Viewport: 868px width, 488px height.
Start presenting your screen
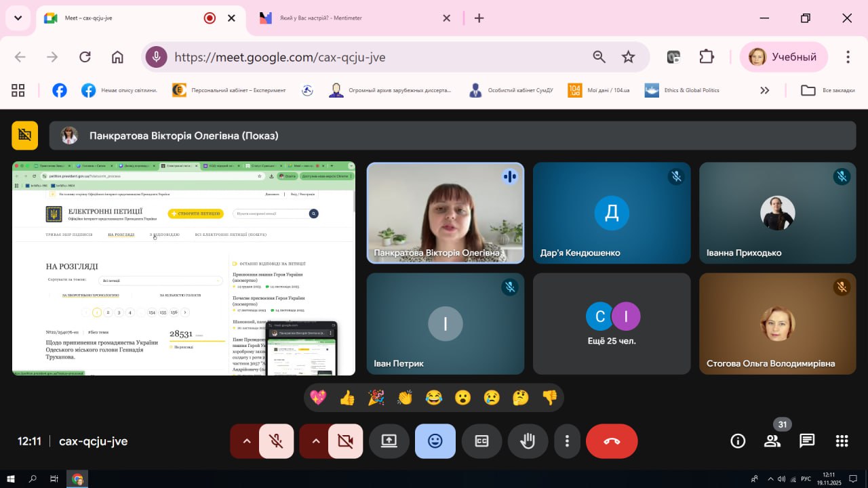tap(389, 441)
